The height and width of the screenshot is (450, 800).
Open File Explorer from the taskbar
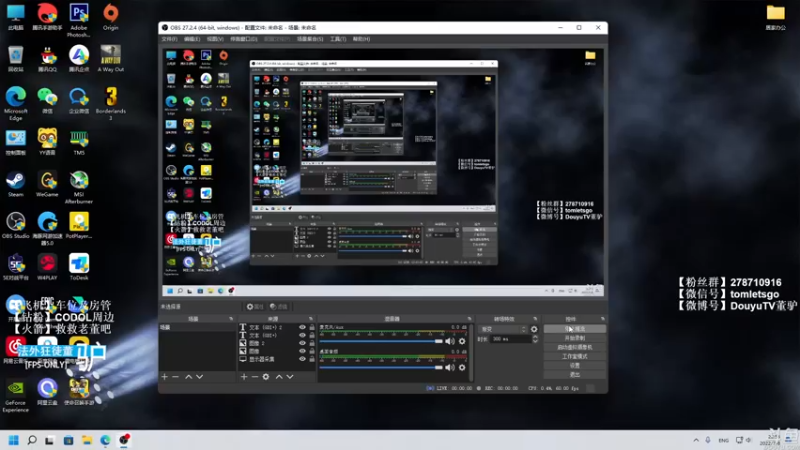(87, 440)
